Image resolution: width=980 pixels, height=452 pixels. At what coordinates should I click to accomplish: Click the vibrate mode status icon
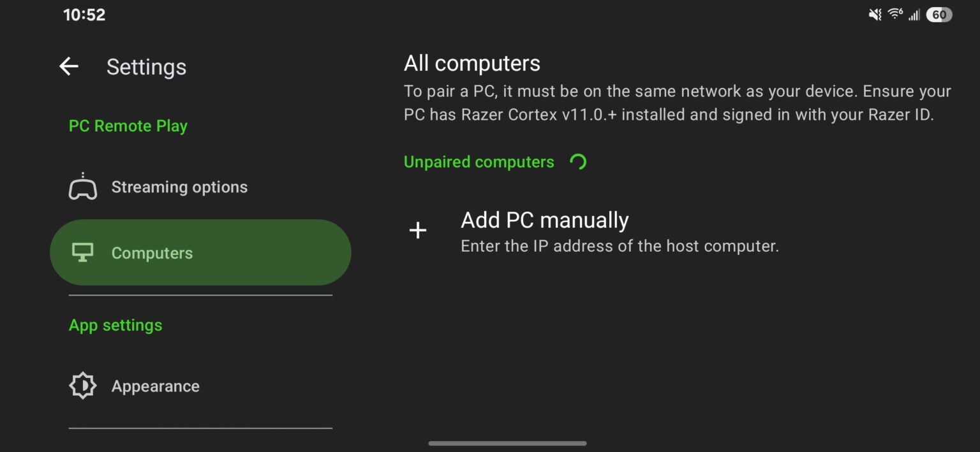click(x=873, y=13)
